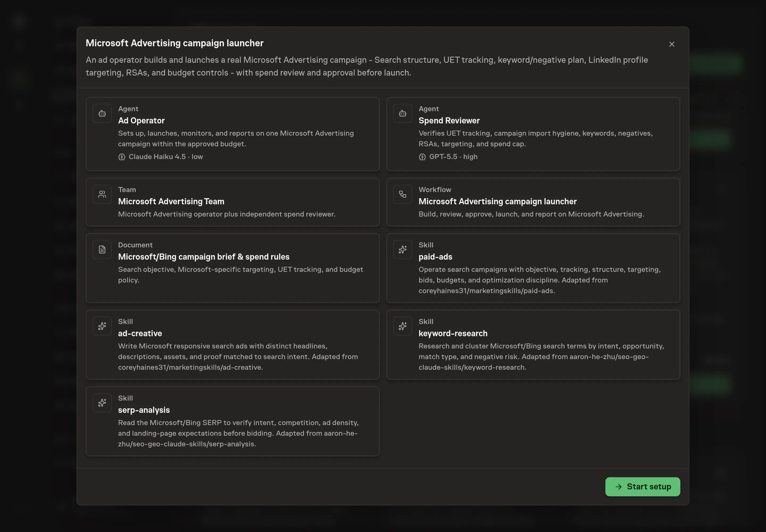The width and height of the screenshot is (766, 532).
Task: Click the 'Workflow' type label
Action: [x=435, y=189]
